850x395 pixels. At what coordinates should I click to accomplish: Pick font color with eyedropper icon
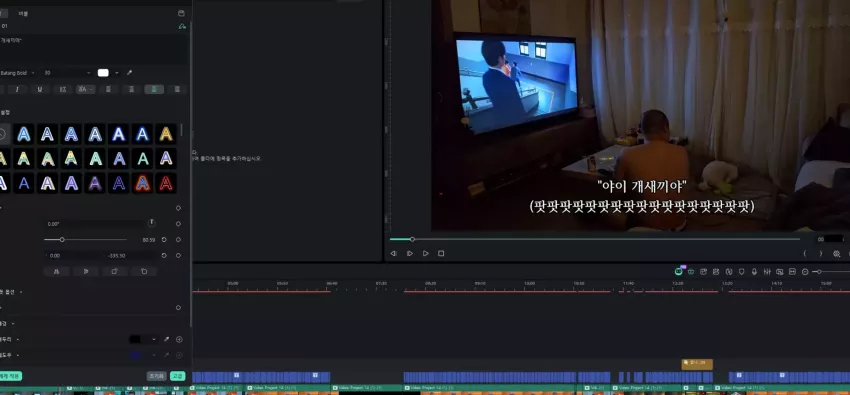[130, 73]
